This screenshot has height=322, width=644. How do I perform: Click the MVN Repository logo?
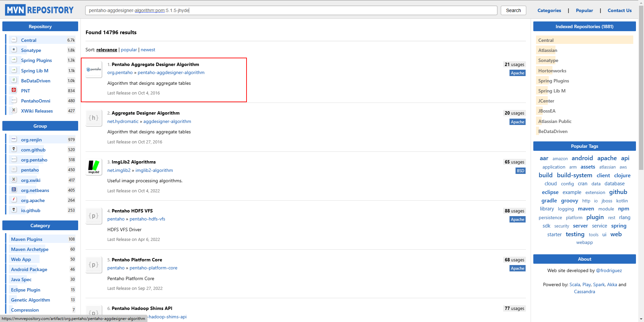(39, 10)
